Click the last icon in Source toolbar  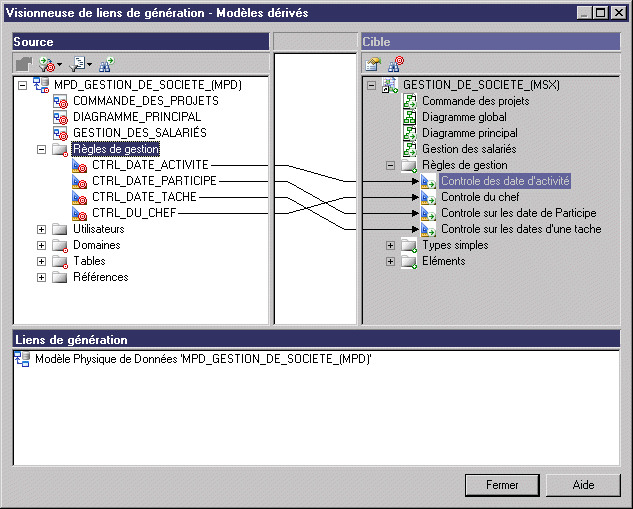[106, 64]
